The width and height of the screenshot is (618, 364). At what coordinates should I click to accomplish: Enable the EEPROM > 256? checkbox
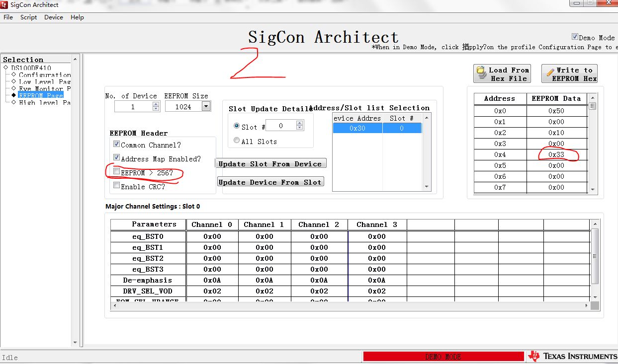[116, 172]
